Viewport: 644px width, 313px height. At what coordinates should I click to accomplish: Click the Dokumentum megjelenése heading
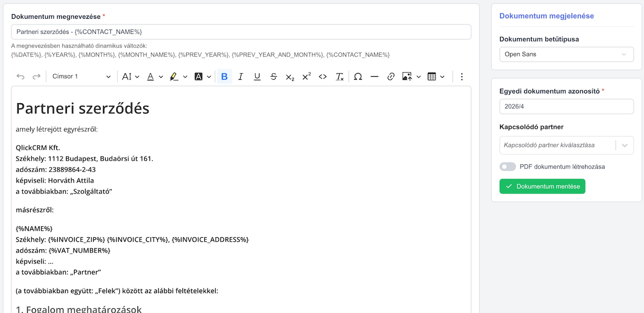(x=547, y=16)
